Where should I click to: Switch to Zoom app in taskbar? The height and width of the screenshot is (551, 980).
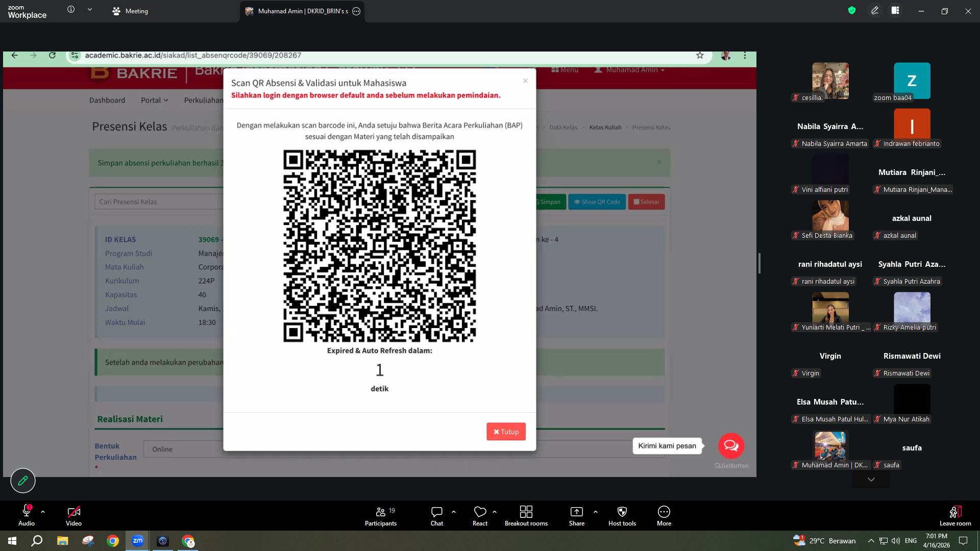(x=138, y=541)
